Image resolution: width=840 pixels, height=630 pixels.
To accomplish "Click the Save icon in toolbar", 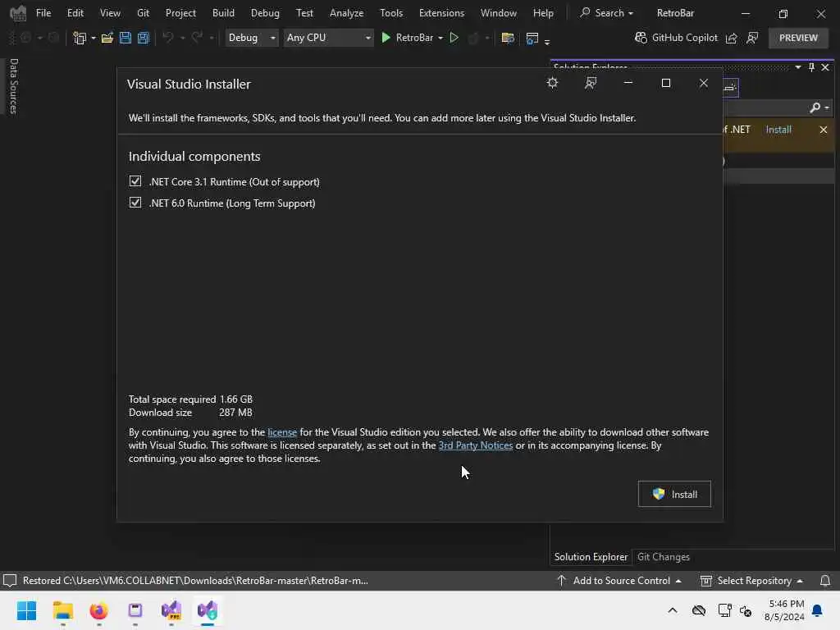I will tap(126, 38).
